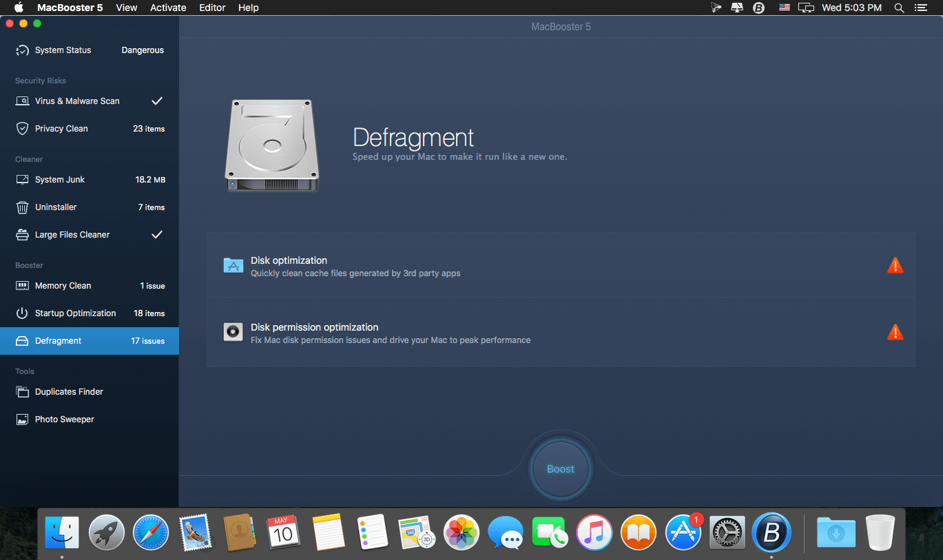Click the Photo Sweeper icon
This screenshot has height=560, width=943.
(23, 419)
